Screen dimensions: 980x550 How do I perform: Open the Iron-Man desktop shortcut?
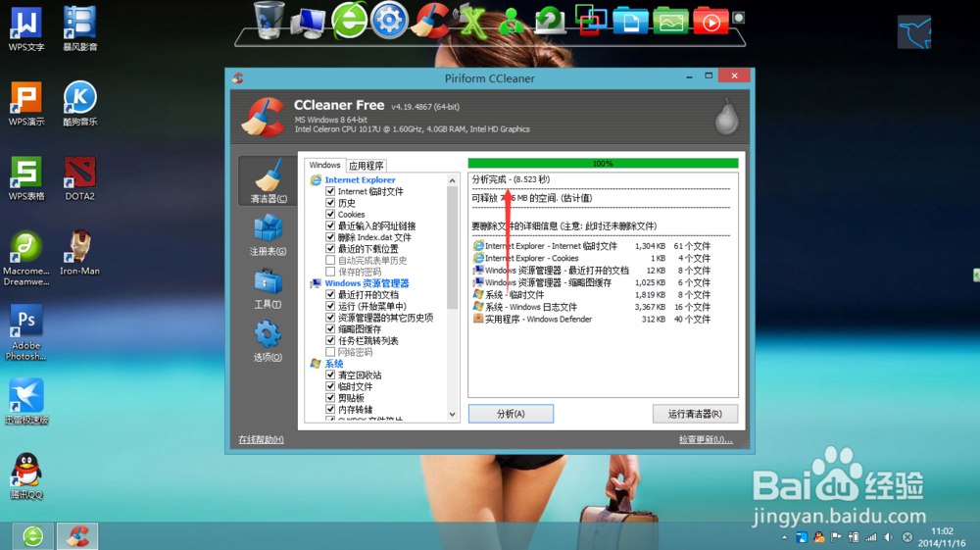coord(80,253)
